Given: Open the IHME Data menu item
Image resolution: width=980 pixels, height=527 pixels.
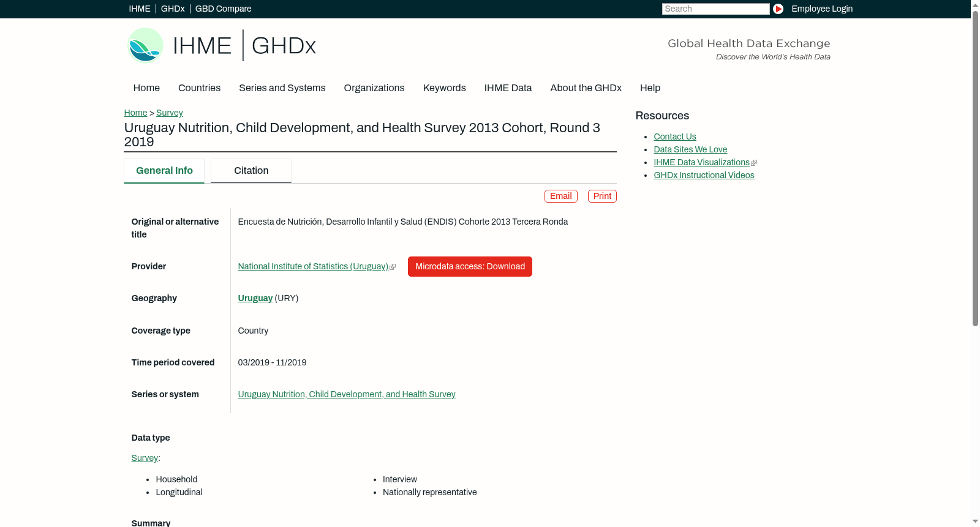Looking at the screenshot, I should pyautogui.click(x=508, y=88).
